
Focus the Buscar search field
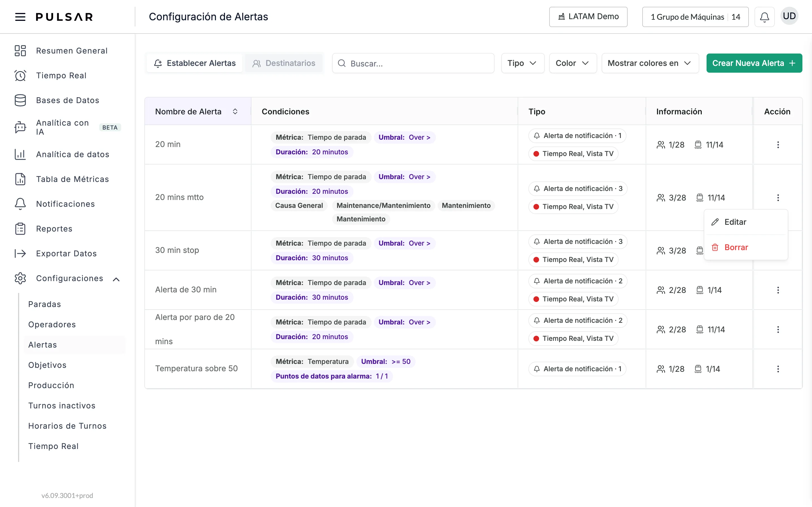(413, 63)
